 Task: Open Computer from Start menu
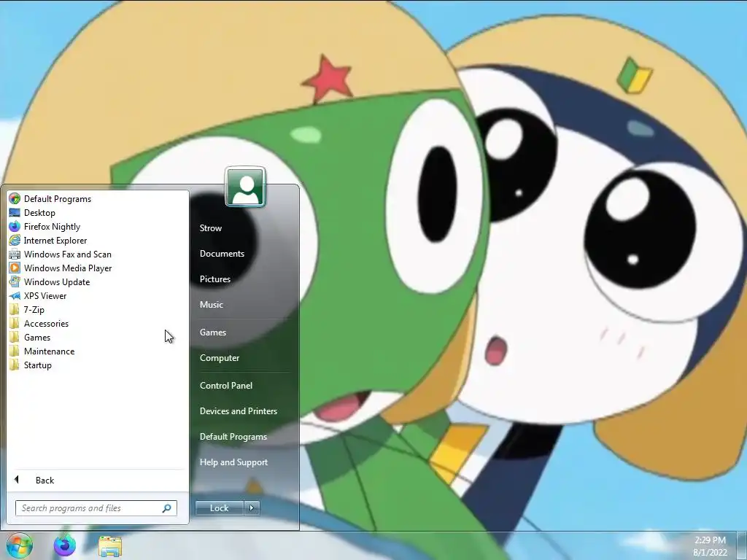[x=219, y=358]
